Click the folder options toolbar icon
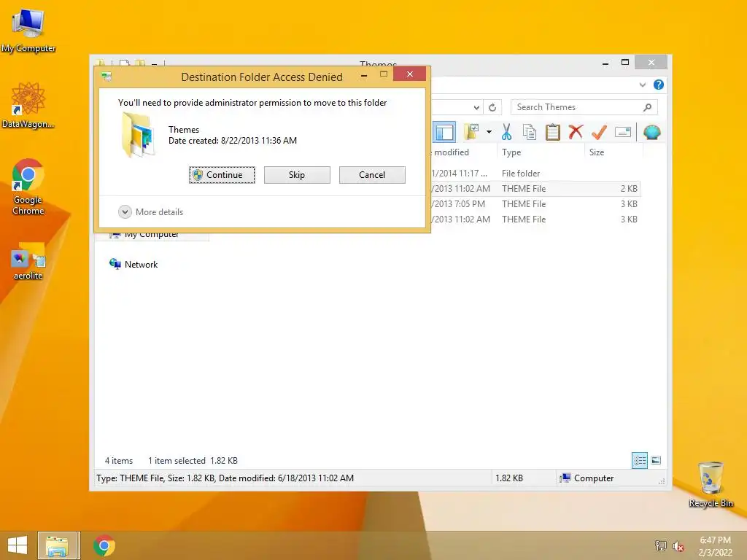 pos(472,132)
